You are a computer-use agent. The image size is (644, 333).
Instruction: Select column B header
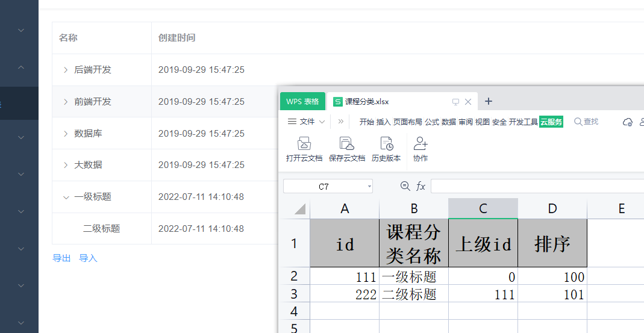[x=414, y=208]
